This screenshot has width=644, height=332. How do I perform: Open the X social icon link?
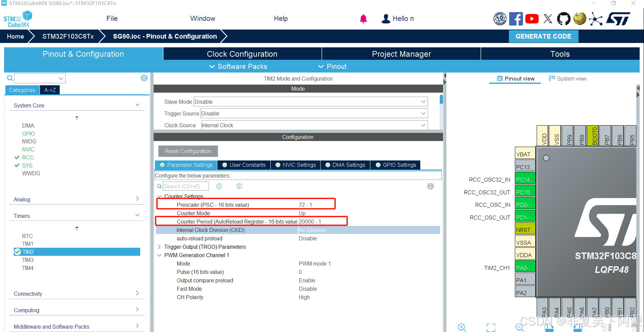point(548,18)
